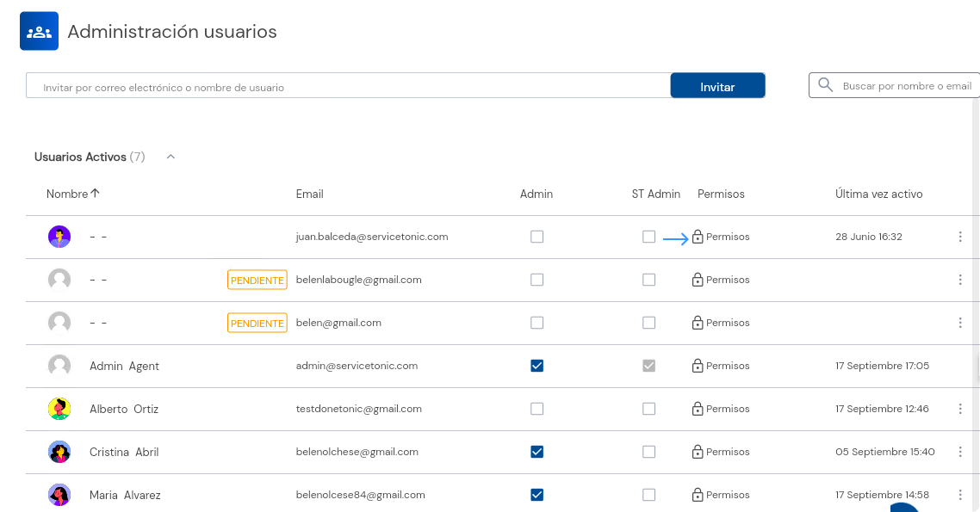The image size is (980, 512).
Task: Collapse the Usuarios Activos section
Action: (171, 157)
